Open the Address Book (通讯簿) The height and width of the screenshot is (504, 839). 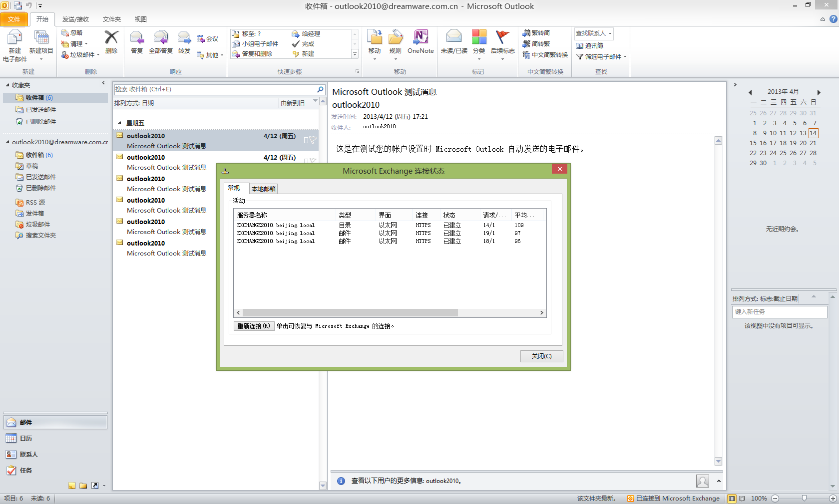pos(590,45)
